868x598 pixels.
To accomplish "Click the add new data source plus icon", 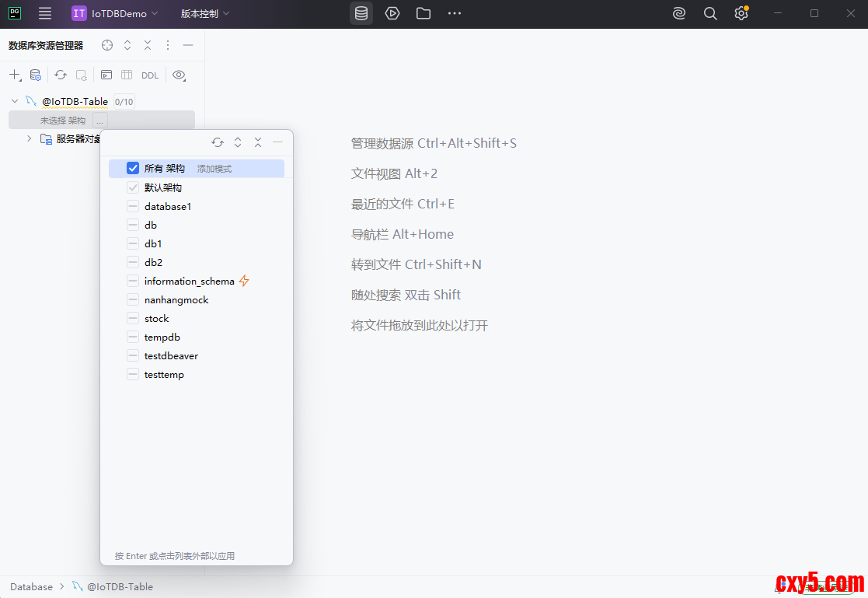I will click(x=15, y=75).
